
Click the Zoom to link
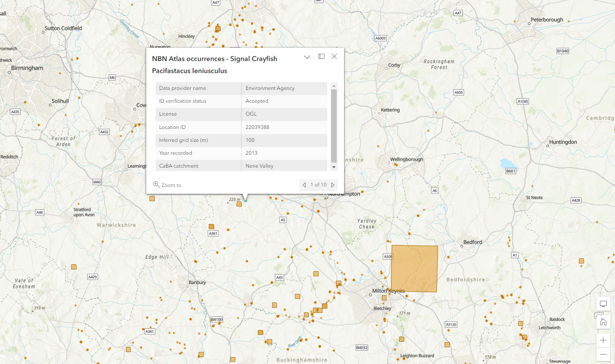(x=171, y=185)
